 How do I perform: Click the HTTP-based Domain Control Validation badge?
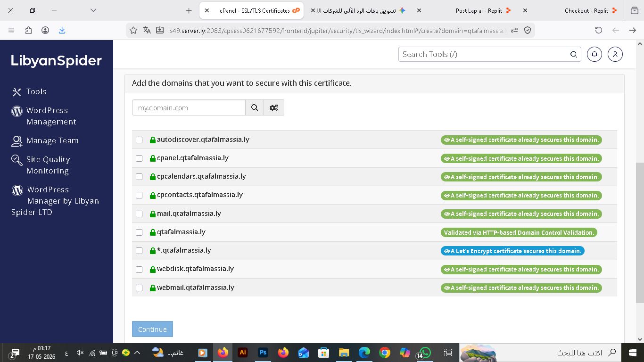[519, 232]
